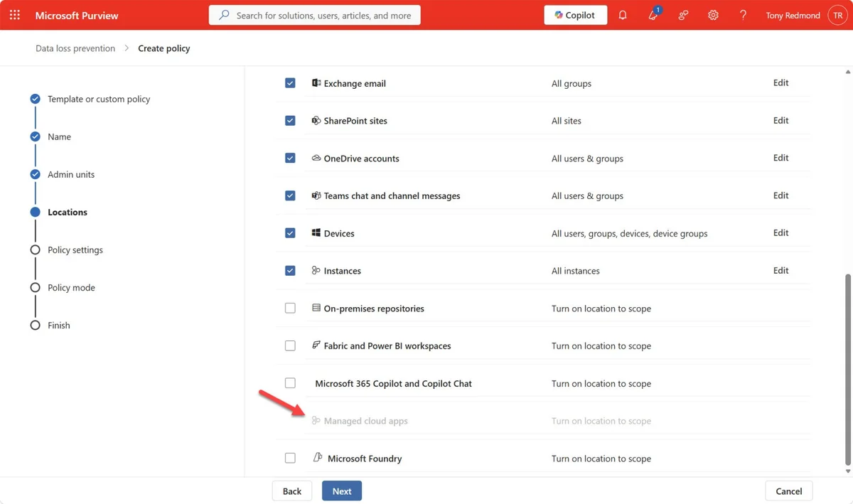Click the Cancel button
The image size is (853, 504).
pos(789,491)
